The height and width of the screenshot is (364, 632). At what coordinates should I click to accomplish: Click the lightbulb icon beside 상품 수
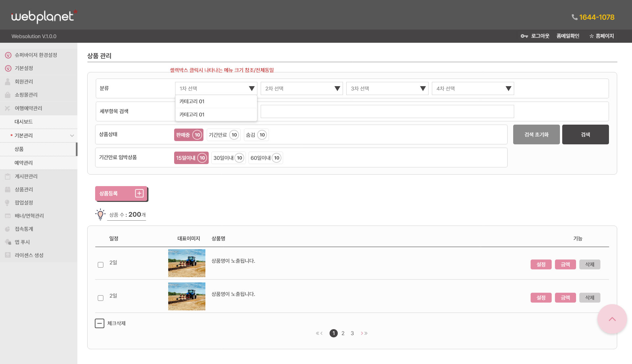pyautogui.click(x=100, y=214)
